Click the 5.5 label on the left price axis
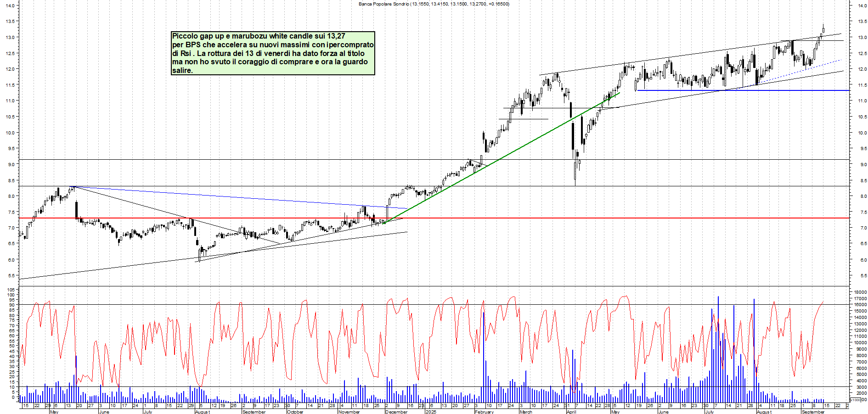The image size is (868, 414). pos(11,275)
